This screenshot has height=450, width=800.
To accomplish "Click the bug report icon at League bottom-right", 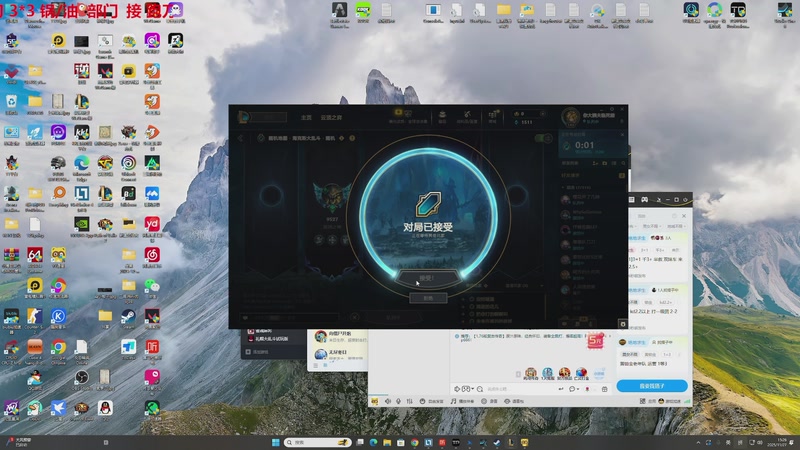I will click(622, 324).
